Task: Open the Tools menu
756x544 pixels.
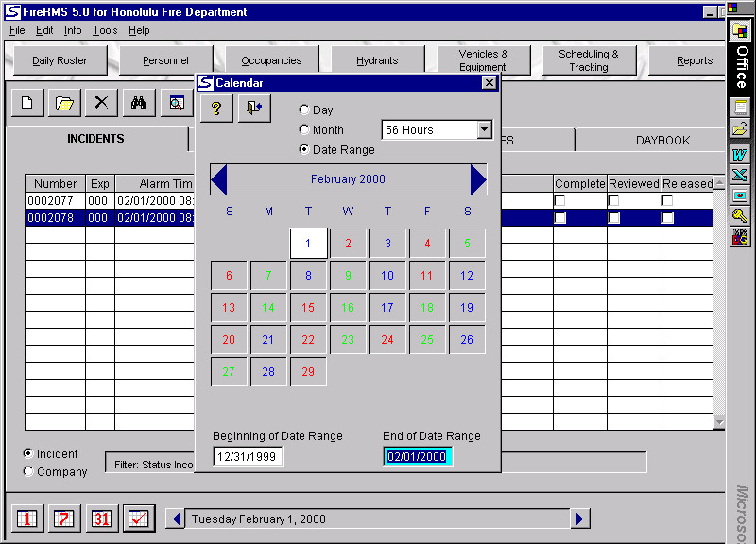Action: pos(105,30)
